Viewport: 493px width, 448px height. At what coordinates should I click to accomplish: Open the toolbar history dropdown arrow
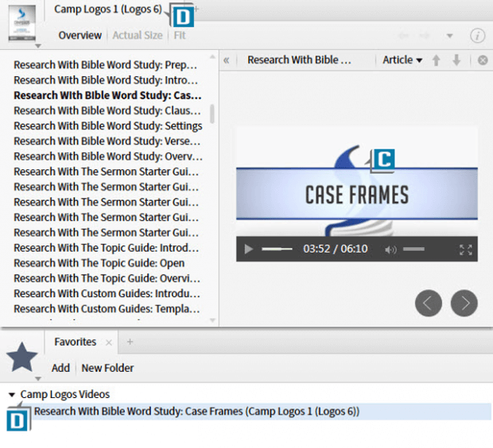point(449,36)
